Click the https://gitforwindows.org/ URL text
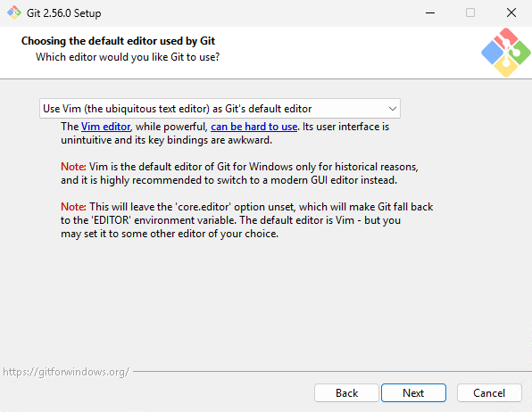The width and height of the screenshot is (532, 412). click(66, 372)
